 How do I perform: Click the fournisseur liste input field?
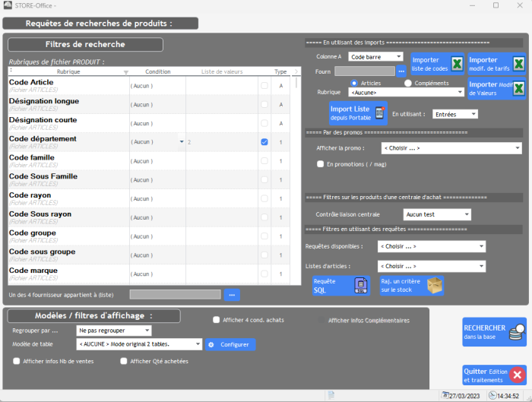pyautogui.click(x=175, y=294)
